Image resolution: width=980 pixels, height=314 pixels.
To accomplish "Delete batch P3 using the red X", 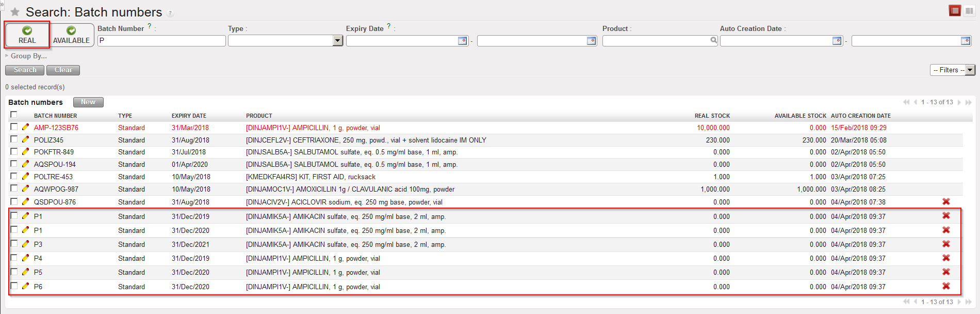I will [x=946, y=244].
